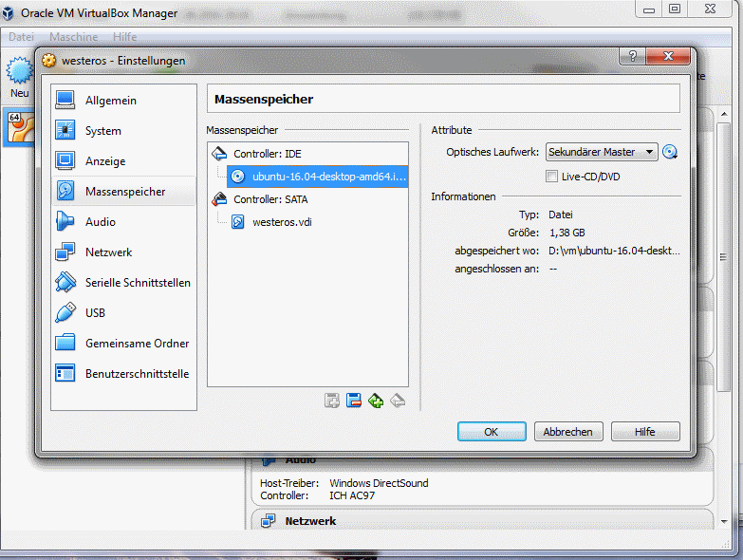Click the VirtualBox Manager title bar icon
The image size is (743, 560).
click(8, 13)
